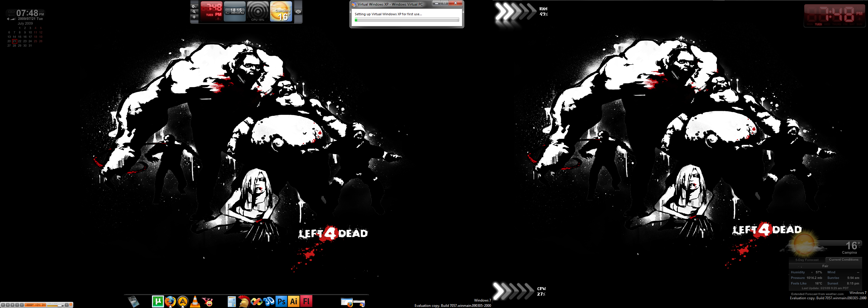Open gadget bar settings gear dropdown
The width and height of the screenshot is (868, 308).
[x=194, y=6]
